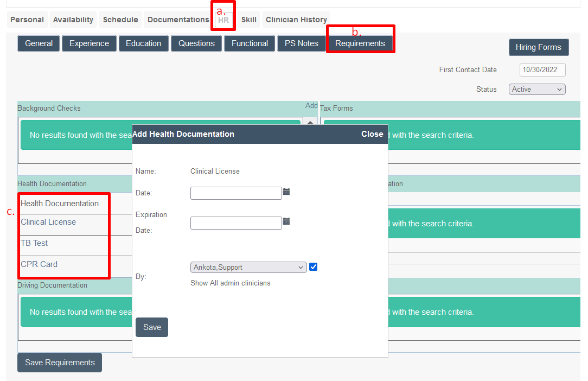Viewport: 588px width, 381px height.
Task: Click Add link in Background Checks header
Action: [x=311, y=105]
